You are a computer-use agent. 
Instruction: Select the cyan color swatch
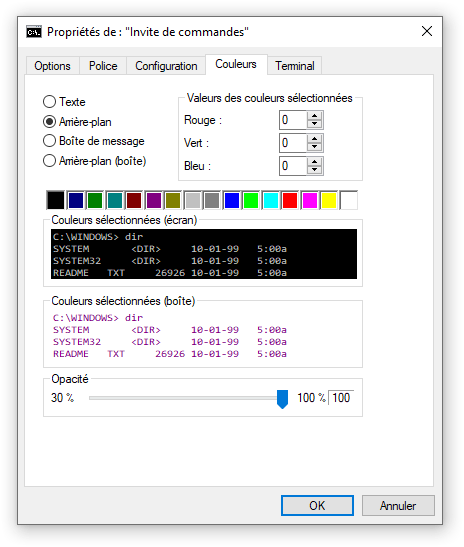pos(270,200)
